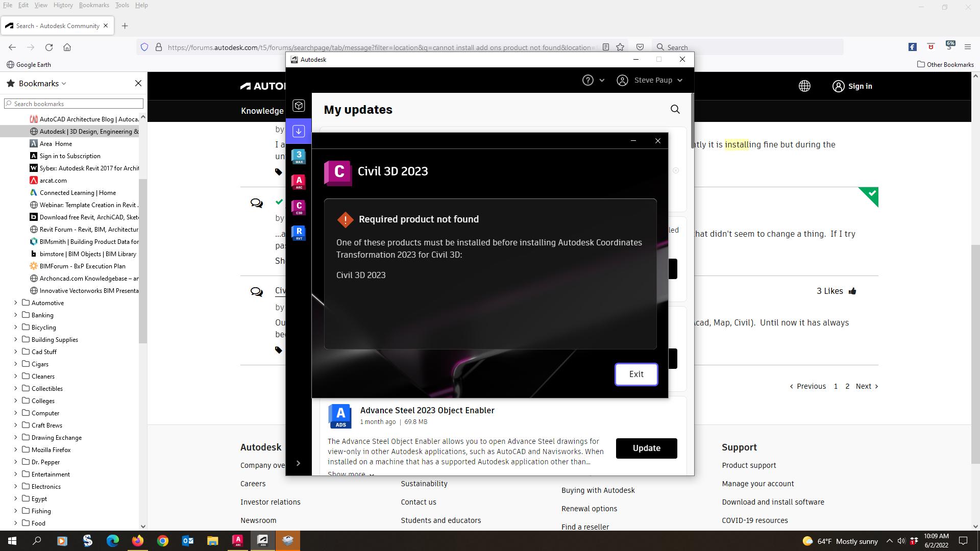Click the language globe icon on Autodesk forum
This screenshot has width=980, height=551.
tap(804, 86)
